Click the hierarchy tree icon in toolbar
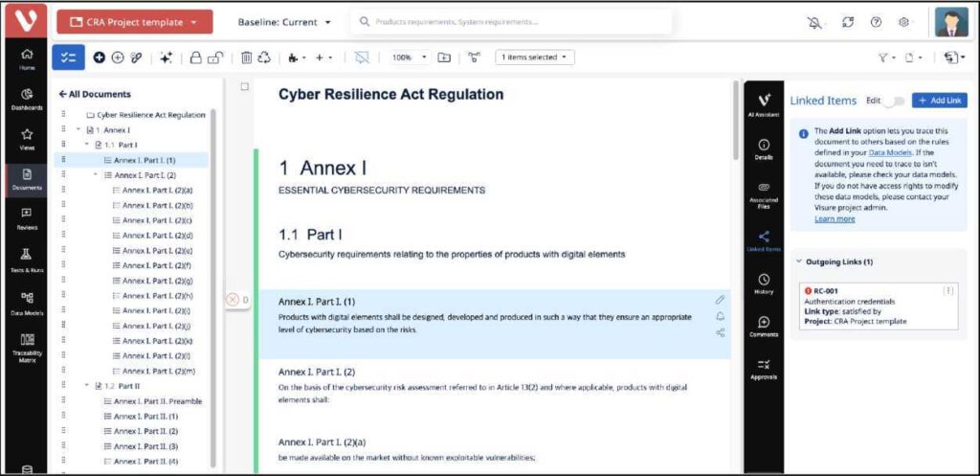The image size is (980, 476). tap(475, 57)
